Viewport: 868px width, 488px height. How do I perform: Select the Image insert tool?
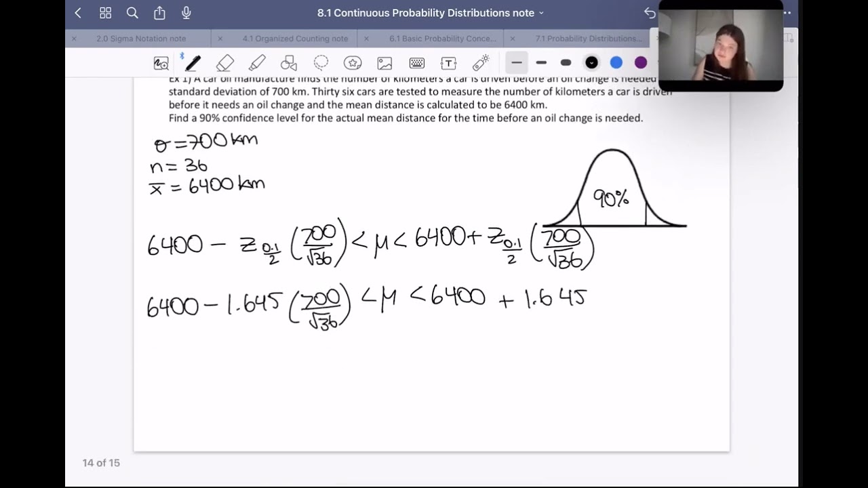pyautogui.click(x=384, y=63)
